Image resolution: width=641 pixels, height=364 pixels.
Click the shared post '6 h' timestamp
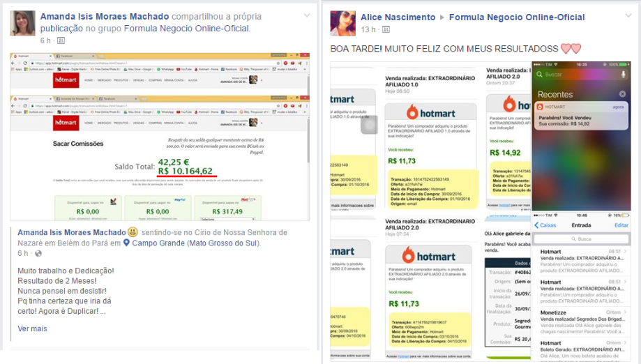coord(23,254)
